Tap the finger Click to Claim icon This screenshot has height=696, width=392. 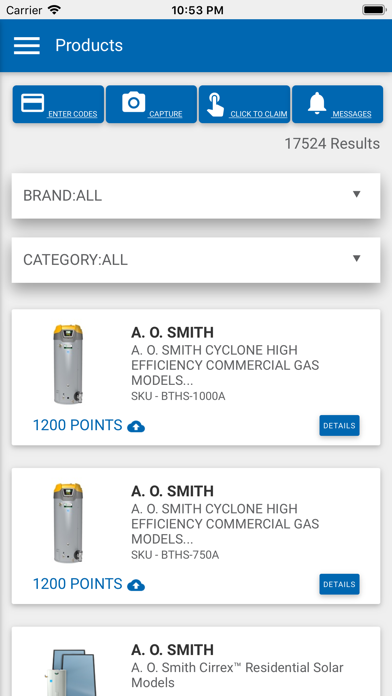click(215, 104)
